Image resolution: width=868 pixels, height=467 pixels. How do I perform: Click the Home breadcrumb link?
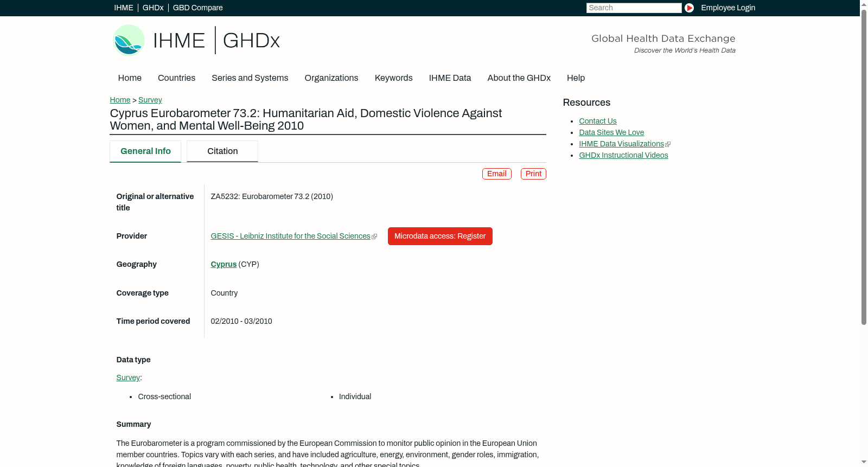tap(120, 100)
